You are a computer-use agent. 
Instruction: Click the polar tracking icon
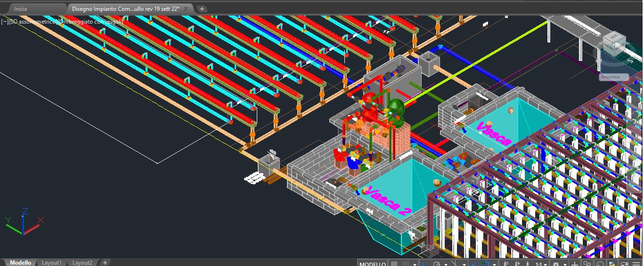click(437, 264)
